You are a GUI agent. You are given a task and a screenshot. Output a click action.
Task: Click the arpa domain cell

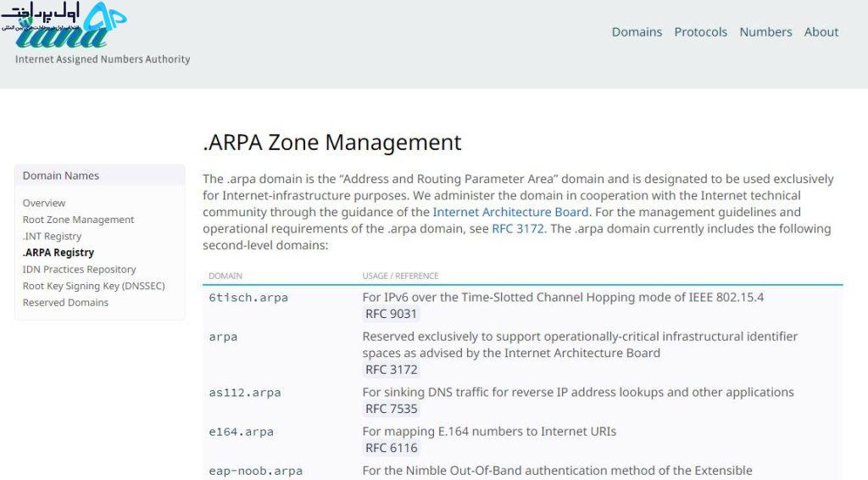click(223, 338)
